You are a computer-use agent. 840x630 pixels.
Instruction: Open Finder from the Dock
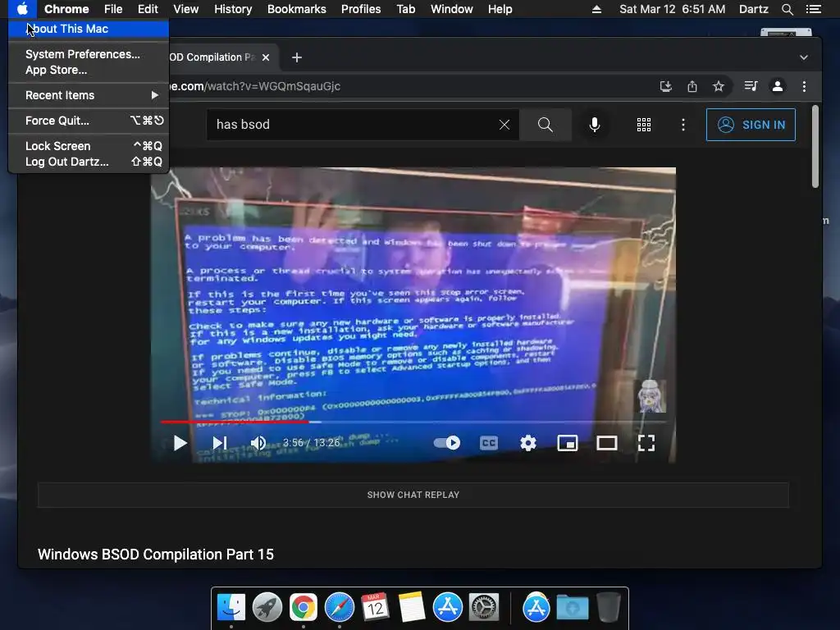231,608
